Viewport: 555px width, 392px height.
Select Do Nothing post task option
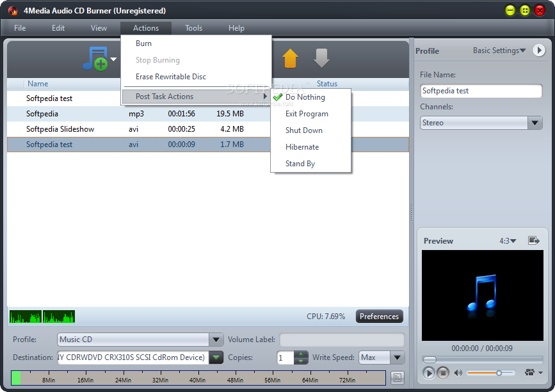click(310, 97)
